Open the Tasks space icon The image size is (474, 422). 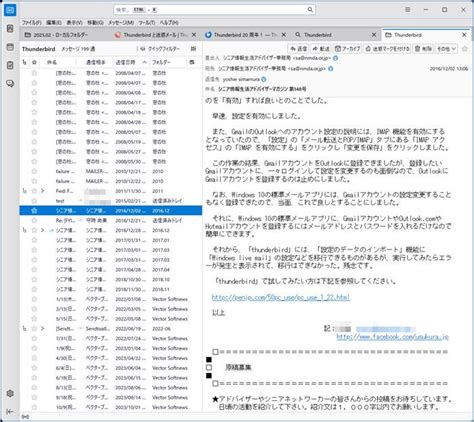[x=10, y=65]
